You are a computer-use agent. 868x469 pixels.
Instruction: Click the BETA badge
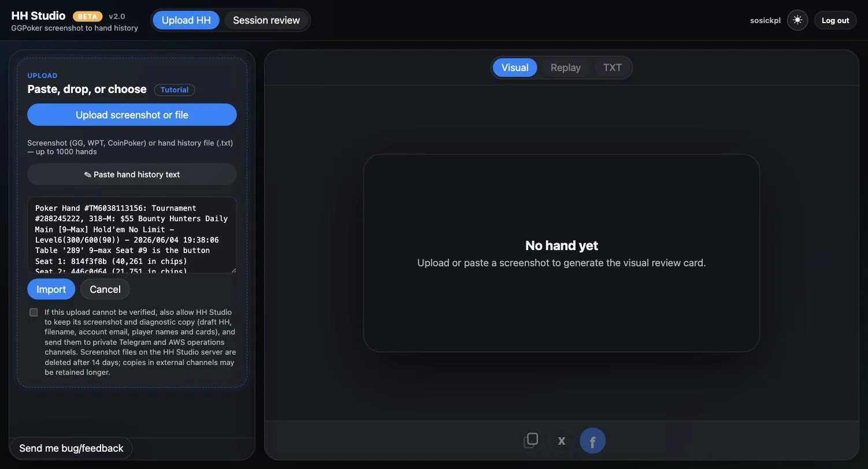point(87,16)
